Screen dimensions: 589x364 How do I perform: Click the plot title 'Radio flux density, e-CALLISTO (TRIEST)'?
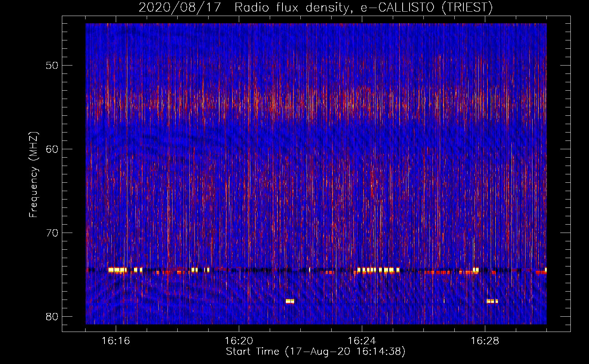(363, 8)
